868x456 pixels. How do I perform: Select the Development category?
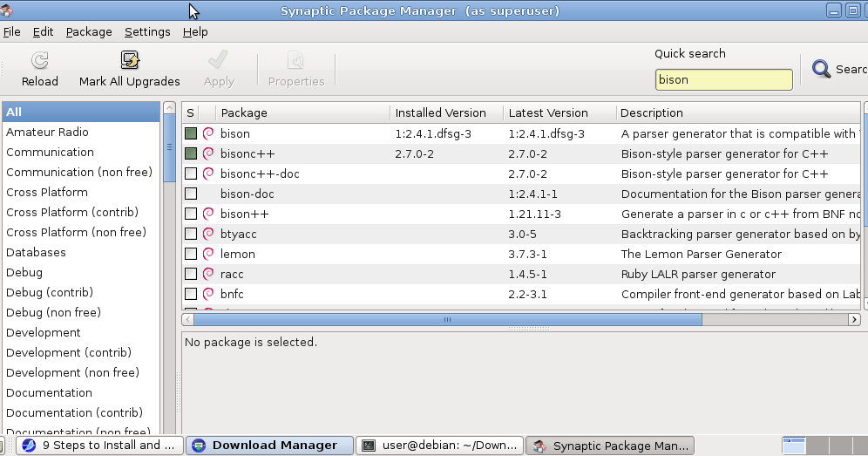(81, 332)
